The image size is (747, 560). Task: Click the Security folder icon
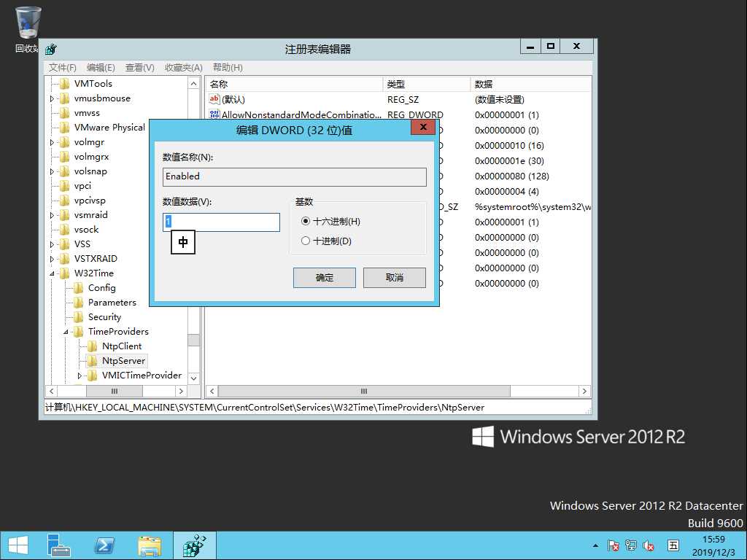coord(78,316)
